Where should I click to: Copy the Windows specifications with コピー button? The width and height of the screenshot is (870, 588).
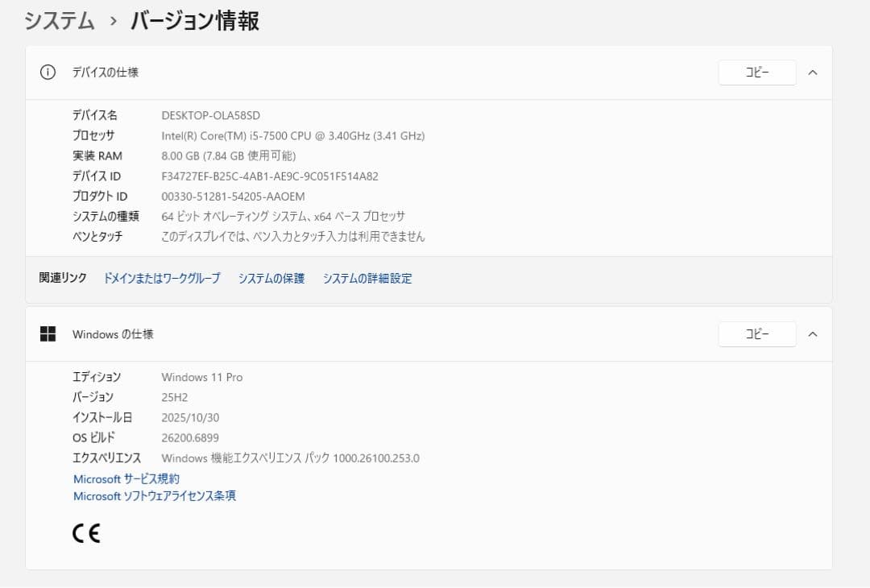[x=756, y=333]
